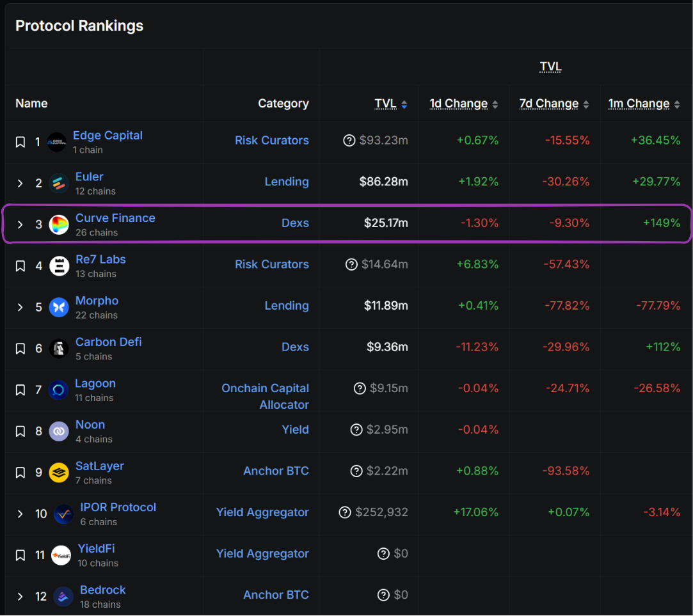
Task: Open the Carbon Defi protocol link
Action: pyautogui.click(x=109, y=342)
